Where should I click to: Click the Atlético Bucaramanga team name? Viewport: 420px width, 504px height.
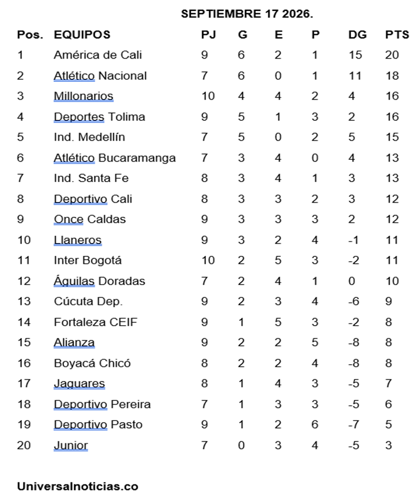115,158
